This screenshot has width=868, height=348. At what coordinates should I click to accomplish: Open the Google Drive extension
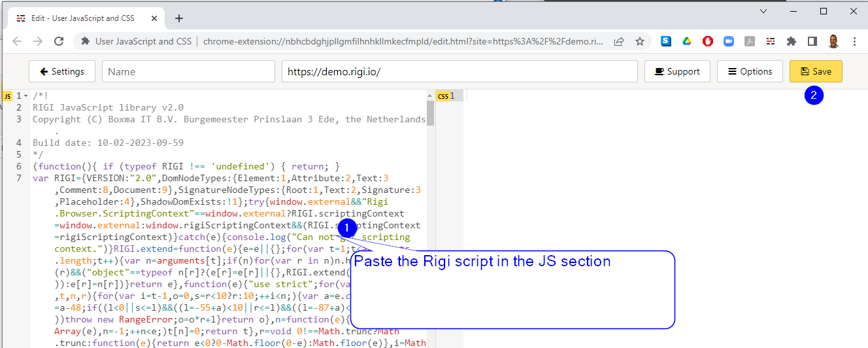pos(687,41)
